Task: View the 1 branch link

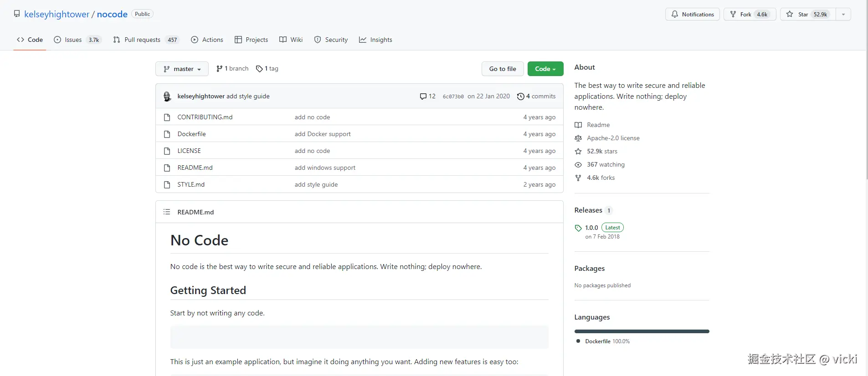Action: [x=232, y=69]
